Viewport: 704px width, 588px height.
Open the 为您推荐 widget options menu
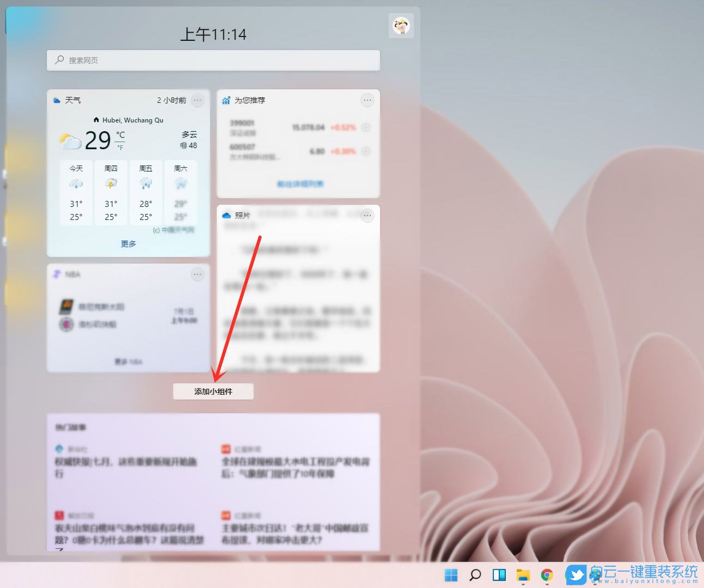(x=368, y=100)
